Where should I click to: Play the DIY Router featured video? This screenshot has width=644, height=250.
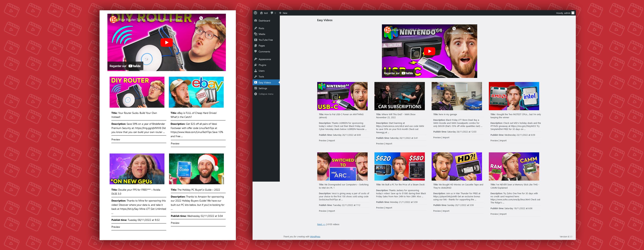pyautogui.click(x=167, y=42)
